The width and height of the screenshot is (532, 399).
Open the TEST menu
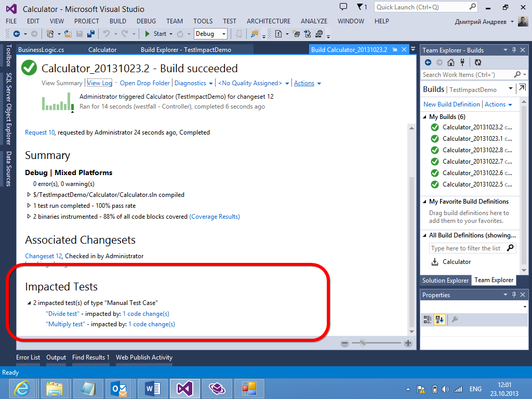[x=229, y=21]
